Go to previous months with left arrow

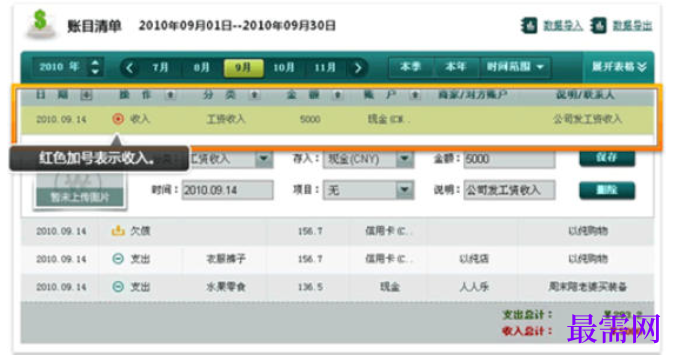[x=129, y=68]
